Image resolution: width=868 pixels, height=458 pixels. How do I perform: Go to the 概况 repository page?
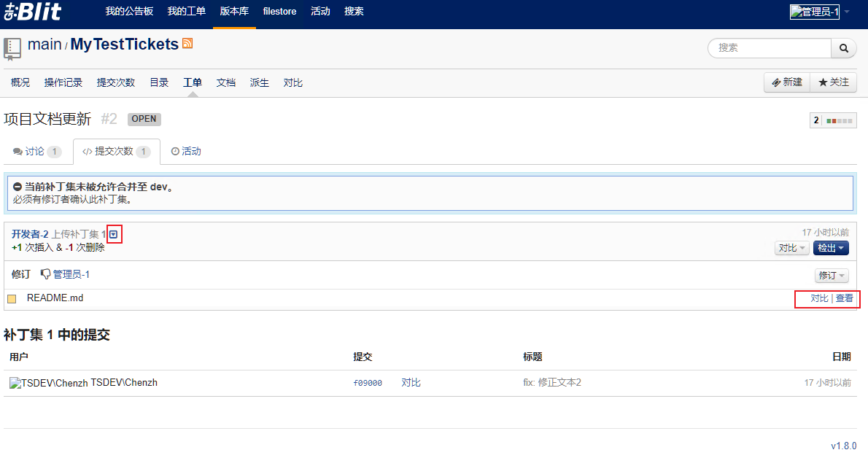point(20,82)
